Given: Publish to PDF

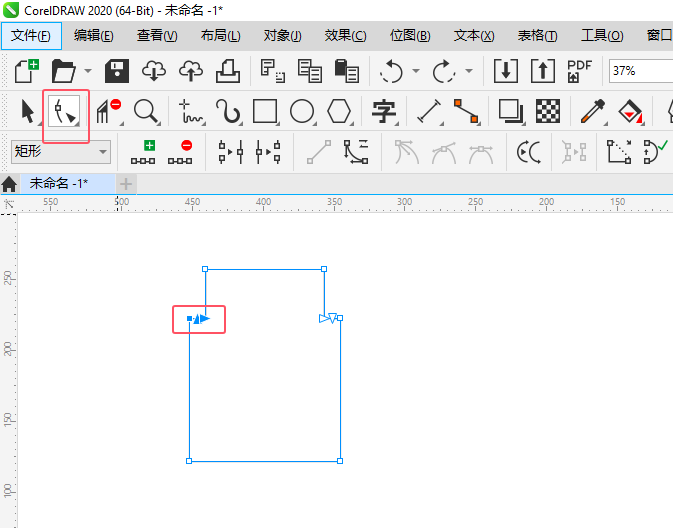Looking at the screenshot, I should 579,71.
